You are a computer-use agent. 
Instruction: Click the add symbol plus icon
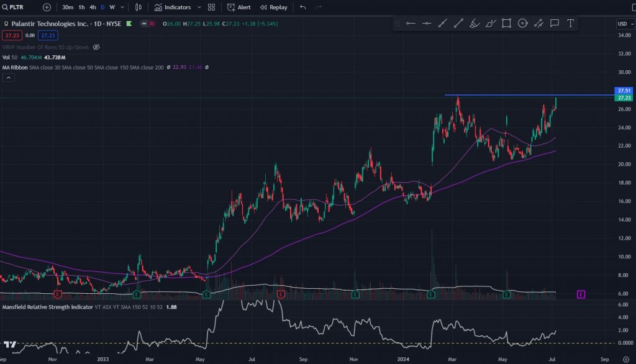point(47,7)
